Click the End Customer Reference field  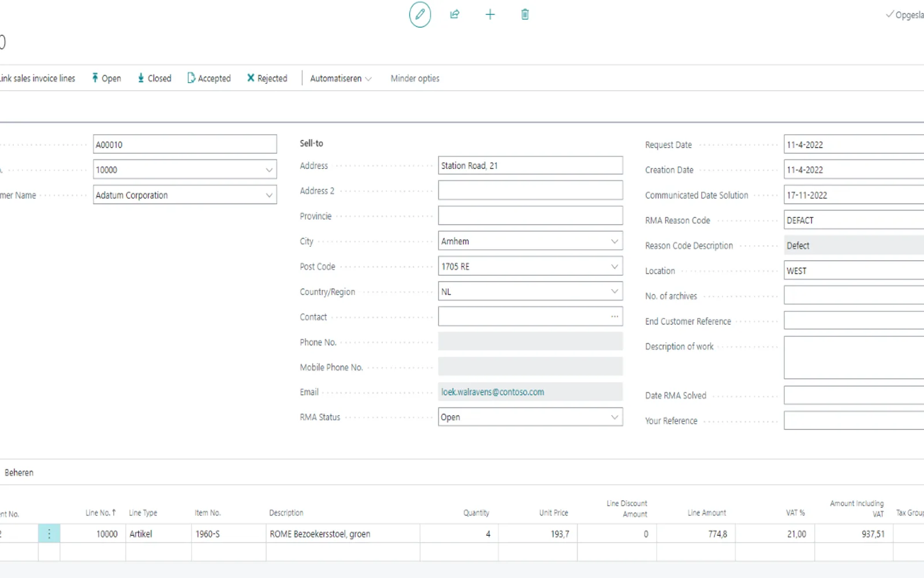click(x=854, y=321)
